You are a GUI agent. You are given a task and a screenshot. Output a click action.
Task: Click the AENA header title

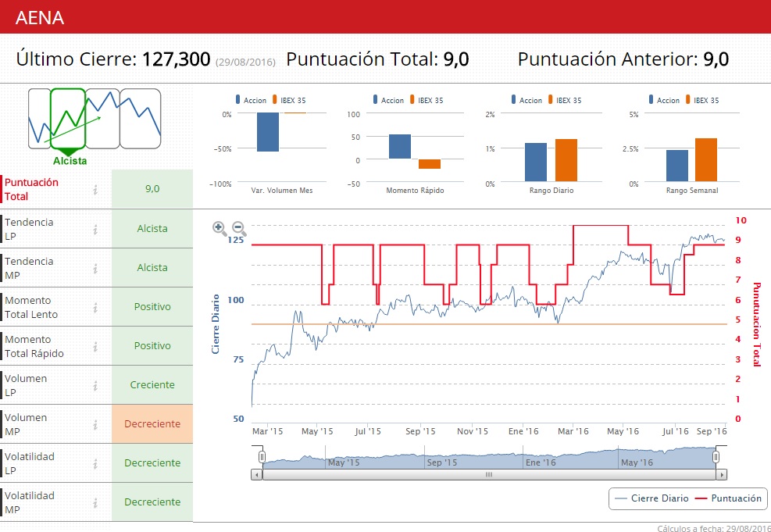[40, 18]
